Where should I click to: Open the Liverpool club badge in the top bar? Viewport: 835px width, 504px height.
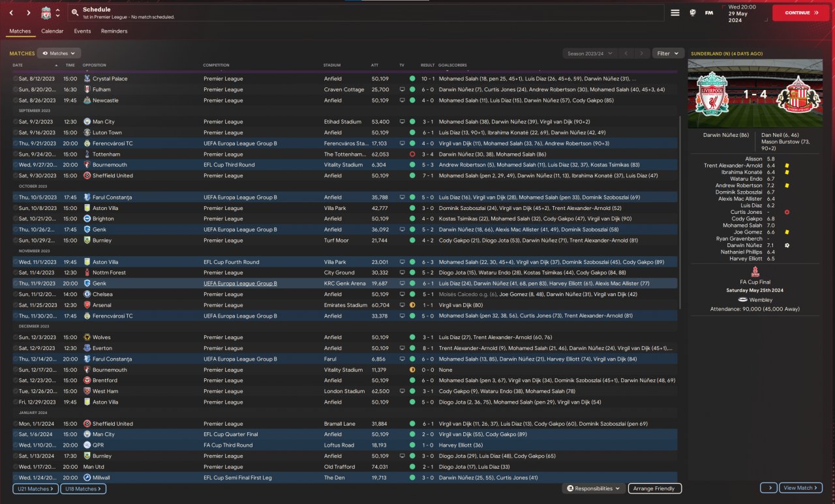46,12
